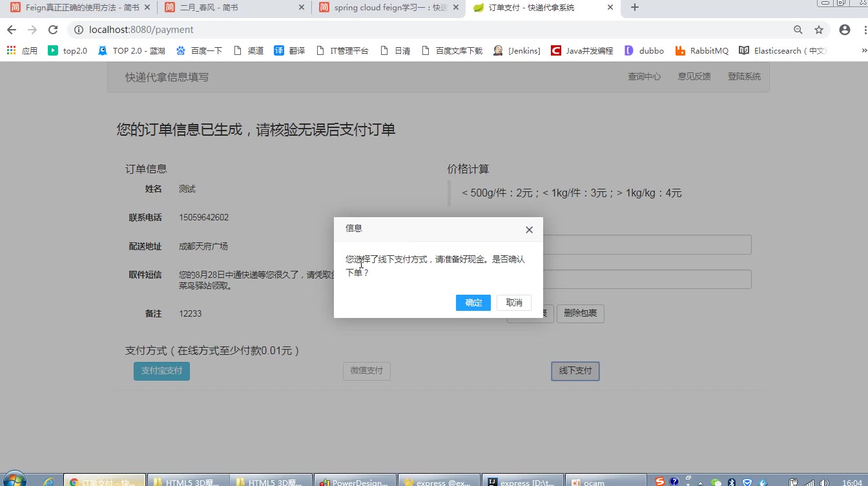Show hidden system tray icons

pyautogui.click(x=700, y=483)
